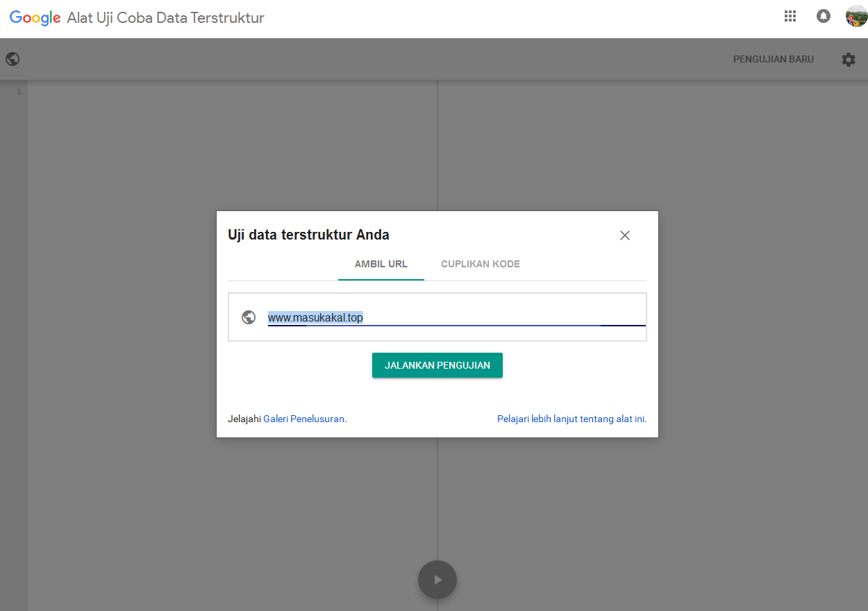Screen dimensions: 868x611
Task: Switch to the CUPLIKAN KODE tab
Action: coord(481,265)
